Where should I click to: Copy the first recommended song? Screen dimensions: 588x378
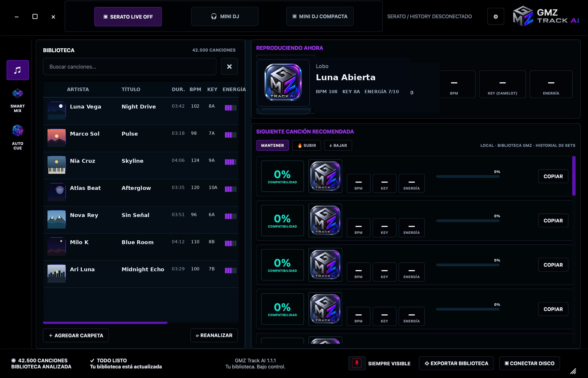[553, 176]
